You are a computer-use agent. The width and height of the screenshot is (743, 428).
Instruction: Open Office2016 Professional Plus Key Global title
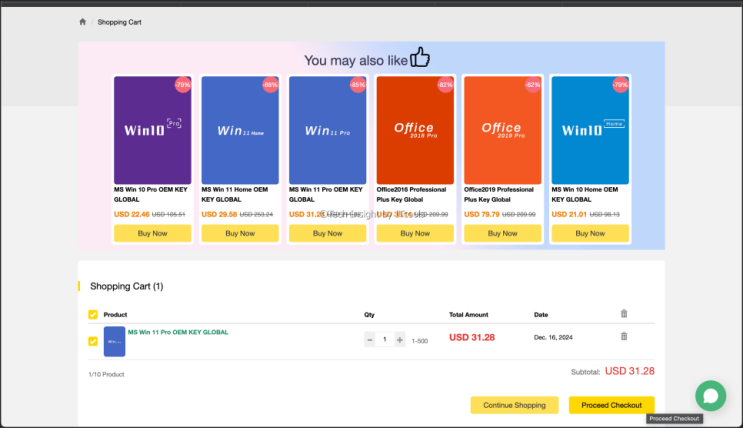tap(411, 194)
